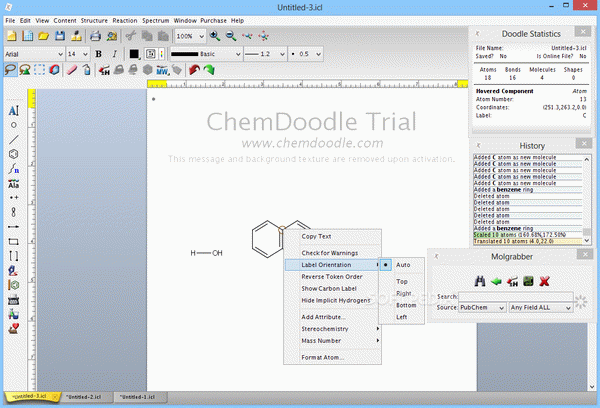The width and height of the screenshot is (600, 408).
Task: Choose Right label orientation
Action: [x=404, y=293]
